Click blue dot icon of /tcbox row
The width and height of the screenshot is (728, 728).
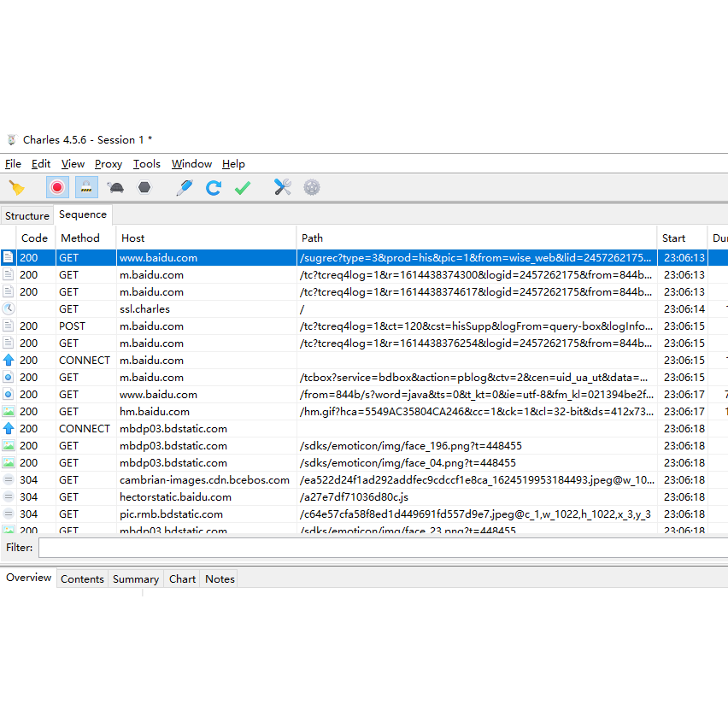(x=9, y=378)
